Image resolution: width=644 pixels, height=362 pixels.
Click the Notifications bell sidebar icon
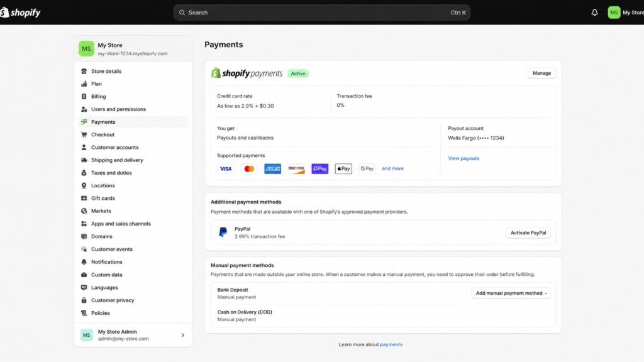[x=84, y=262]
